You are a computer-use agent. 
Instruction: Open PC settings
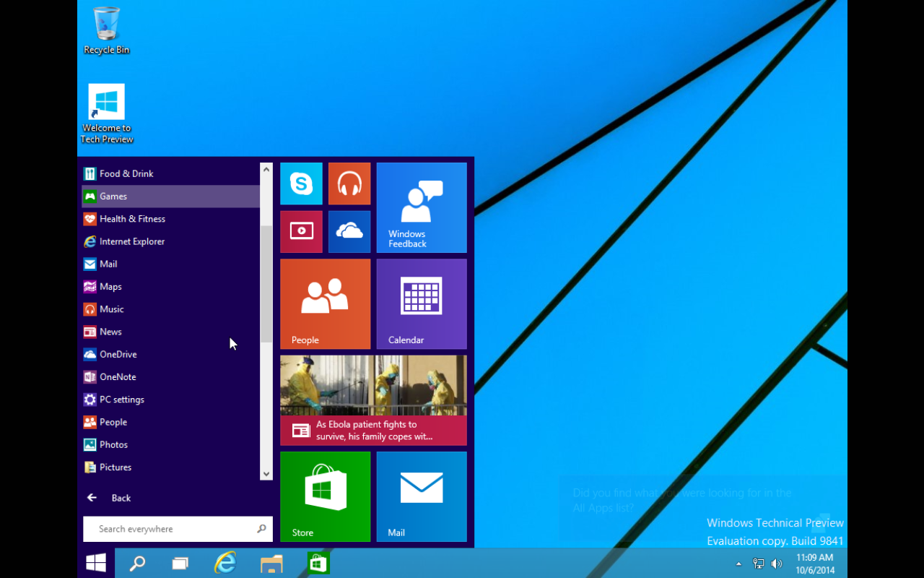click(x=171, y=400)
